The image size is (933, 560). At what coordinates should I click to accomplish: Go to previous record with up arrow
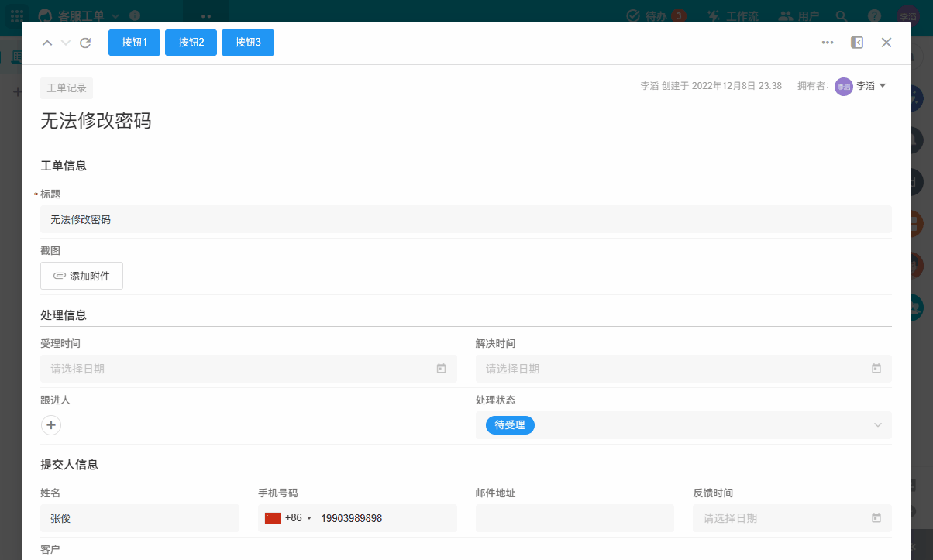[47, 43]
